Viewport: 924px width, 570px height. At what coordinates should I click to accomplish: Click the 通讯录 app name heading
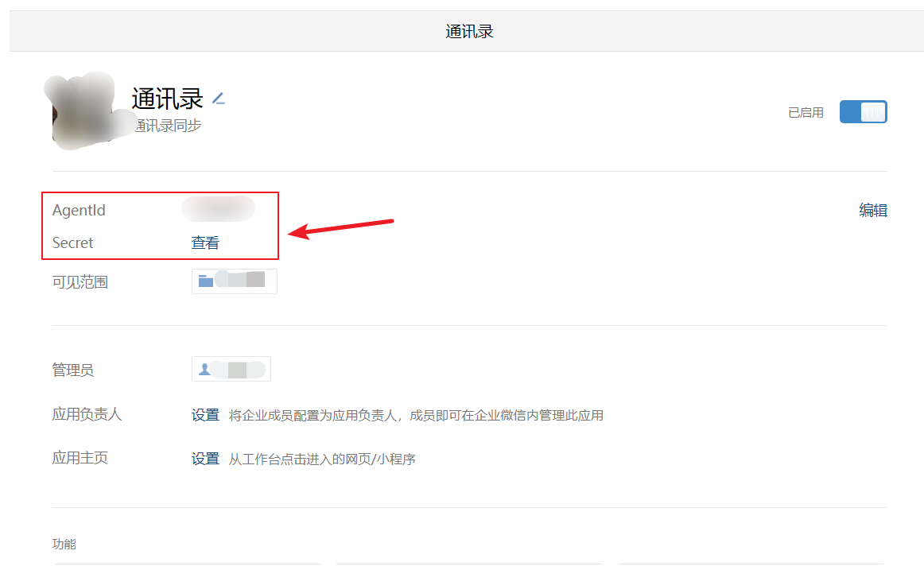[x=167, y=99]
